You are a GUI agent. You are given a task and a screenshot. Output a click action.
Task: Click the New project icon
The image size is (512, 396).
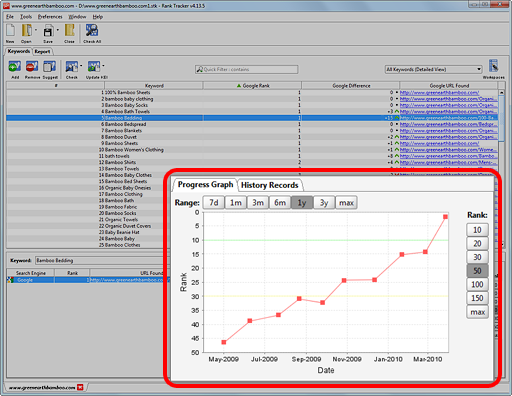10,31
